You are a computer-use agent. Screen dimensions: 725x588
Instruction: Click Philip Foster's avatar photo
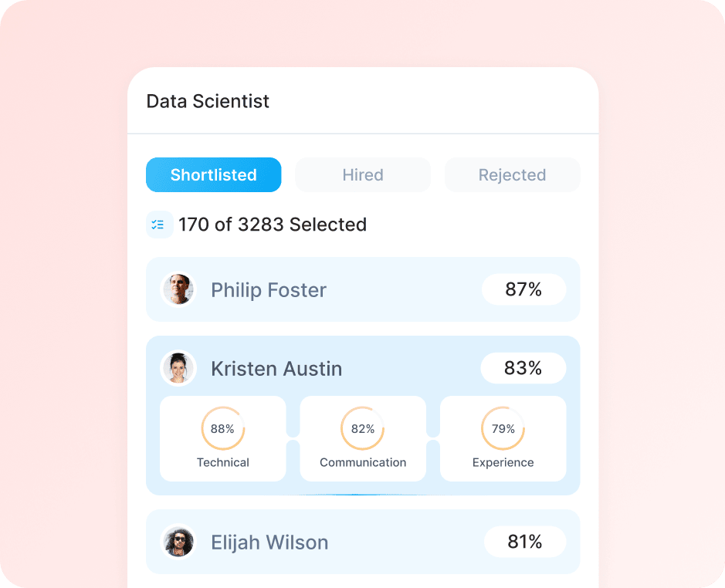point(178,289)
